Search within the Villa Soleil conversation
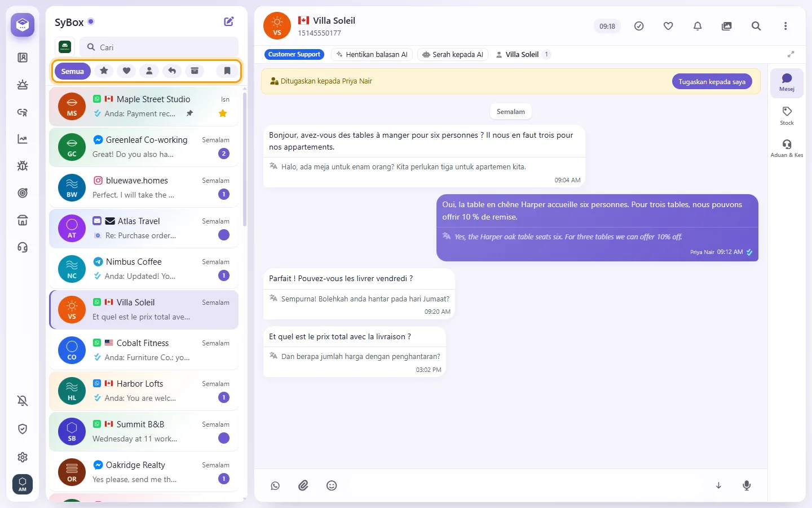The image size is (812, 508). point(756,26)
